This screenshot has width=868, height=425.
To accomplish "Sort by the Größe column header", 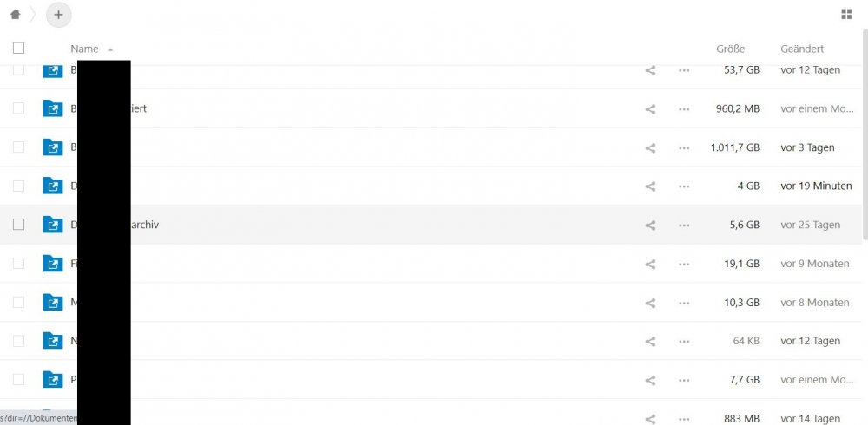I will pos(730,49).
